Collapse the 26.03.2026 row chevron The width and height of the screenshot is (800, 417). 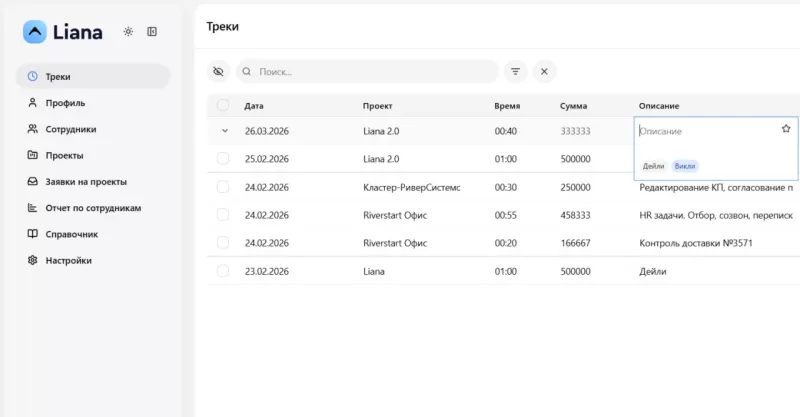coord(224,131)
